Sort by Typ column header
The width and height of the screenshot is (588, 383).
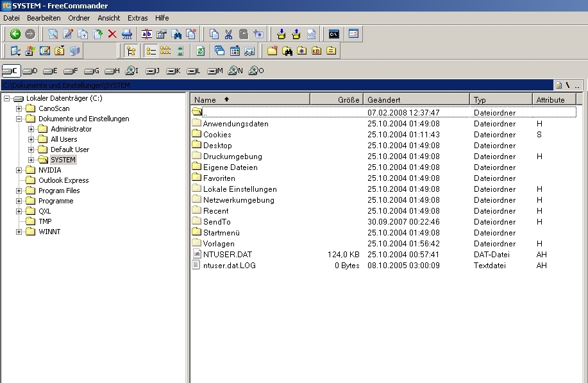[x=501, y=100]
